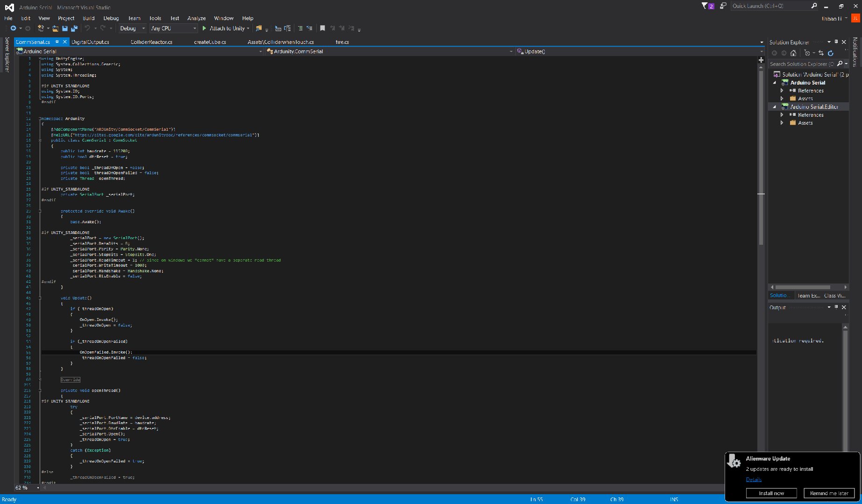
Task: Click the Quick Launch magnifier icon
Action: (814, 6)
